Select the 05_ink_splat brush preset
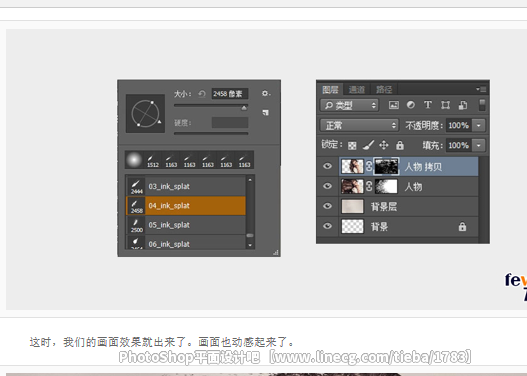 coord(186,225)
